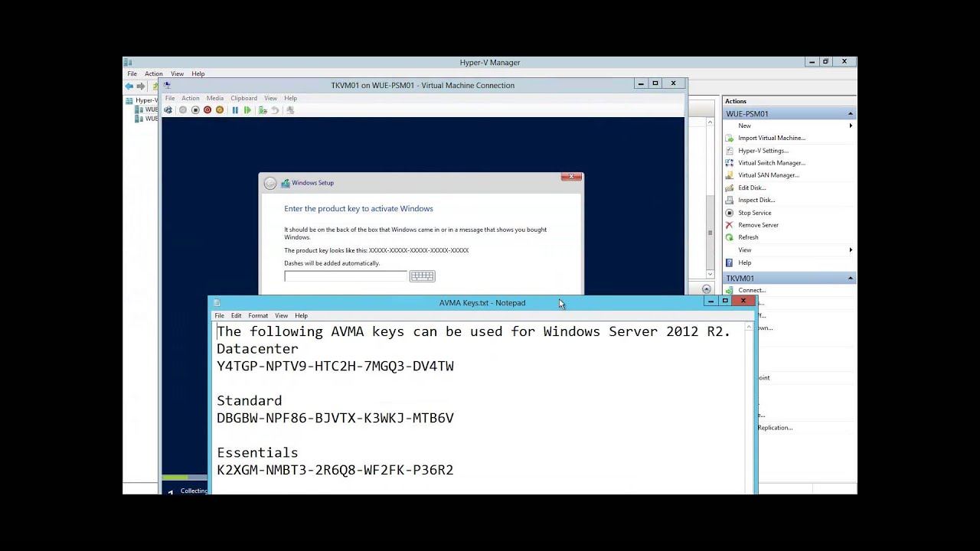Screen dimensions: 980x551
Task: Click the Standard key DBGBW-NPF86 line
Action: (x=335, y=419)
